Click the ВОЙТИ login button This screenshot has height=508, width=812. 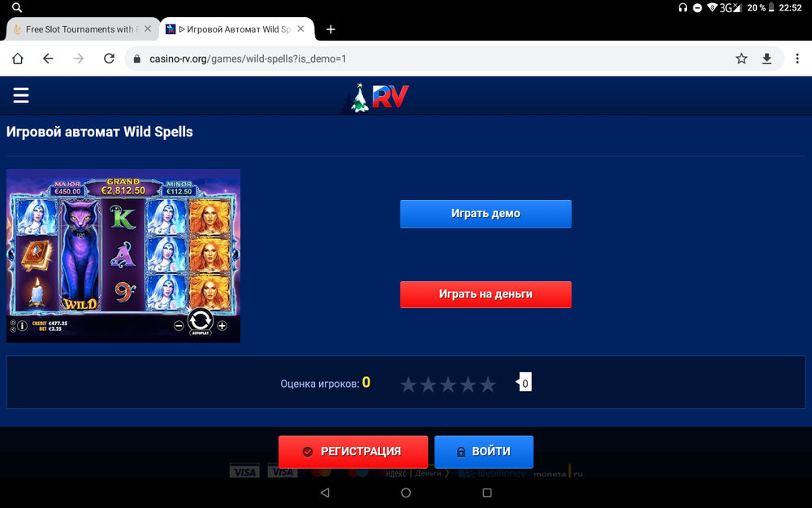pos(484,451)
